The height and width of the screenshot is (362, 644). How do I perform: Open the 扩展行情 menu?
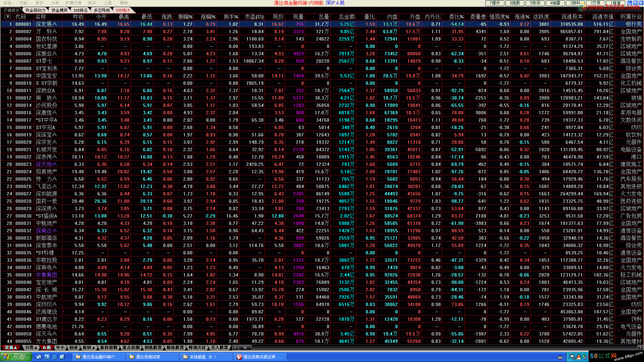pyautogui.click(x=73, y=3)
